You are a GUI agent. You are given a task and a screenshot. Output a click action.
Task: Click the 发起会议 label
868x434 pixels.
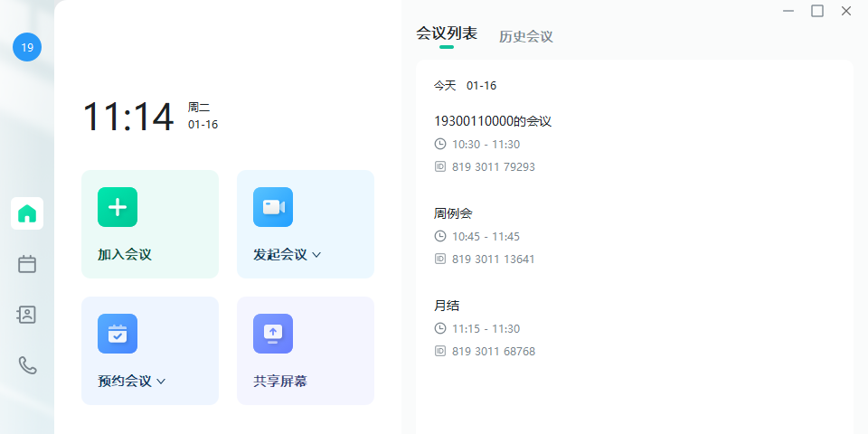click(x=280, y=255)
